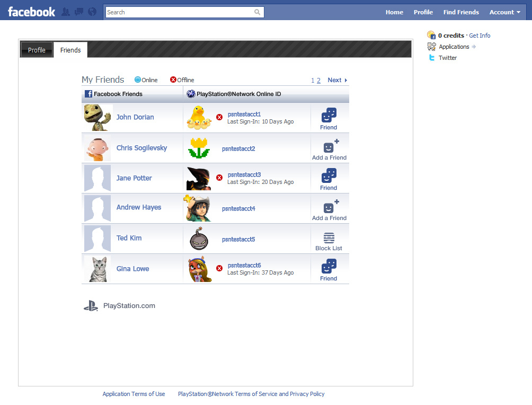Go to Next page of friends

click(x=337, y=80)
